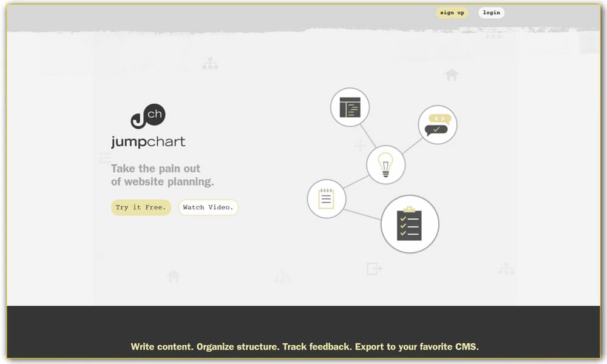The height and width of the screenshot is (364, 607).
Task: Select the clipboard checklist icon
Action: pos(409,224)
